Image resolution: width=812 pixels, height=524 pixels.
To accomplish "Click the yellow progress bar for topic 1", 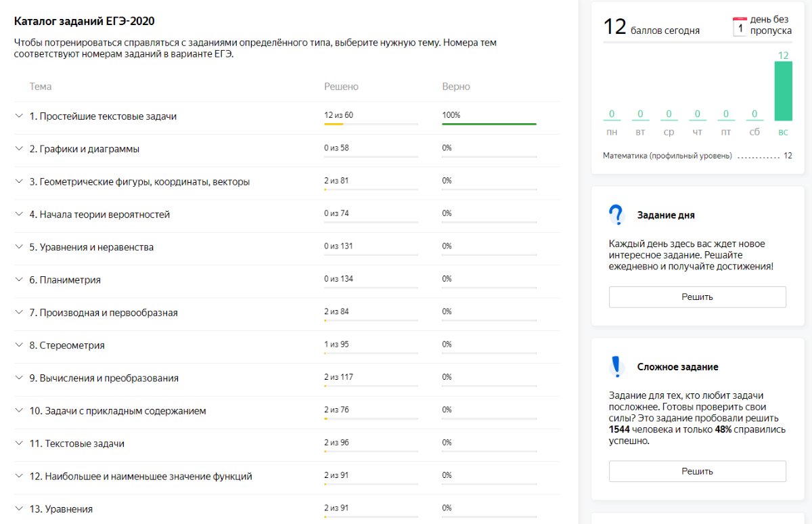I will pos(334,124).
